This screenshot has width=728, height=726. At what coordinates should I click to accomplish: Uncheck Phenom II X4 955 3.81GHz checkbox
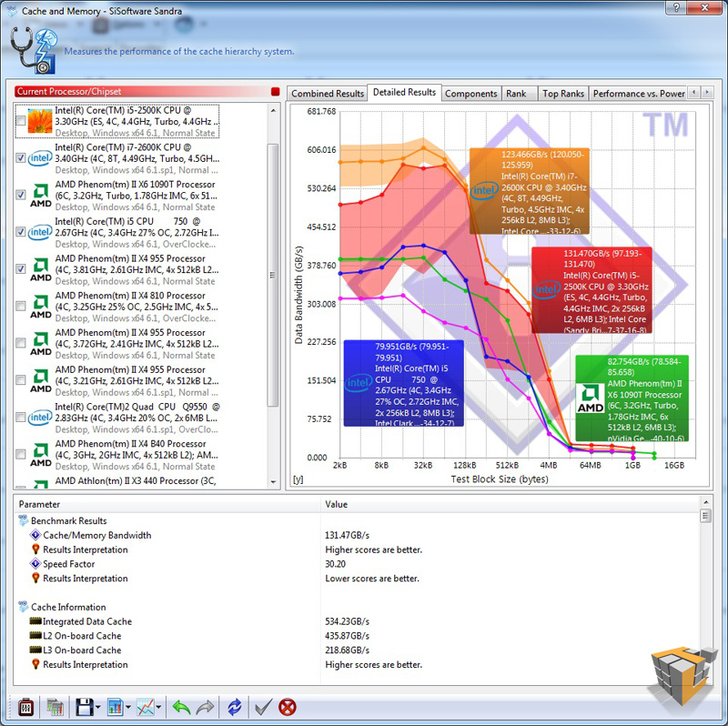click(x=20, y=268)
